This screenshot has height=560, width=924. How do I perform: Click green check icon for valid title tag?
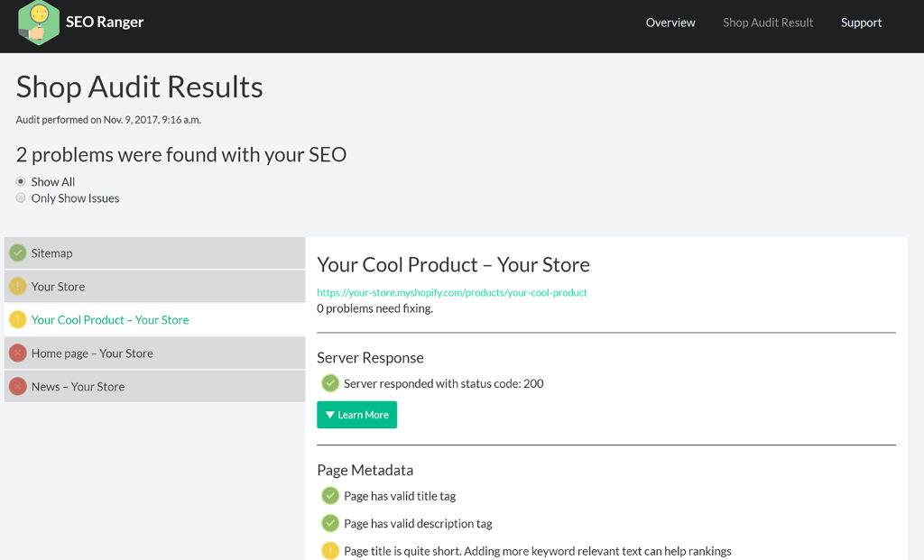tap(330, 496)
